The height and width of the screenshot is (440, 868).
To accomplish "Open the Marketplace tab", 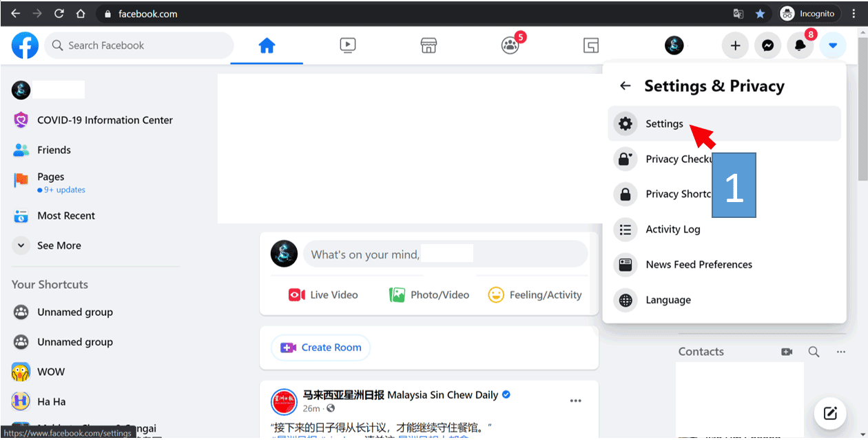I will click(428, 46).
